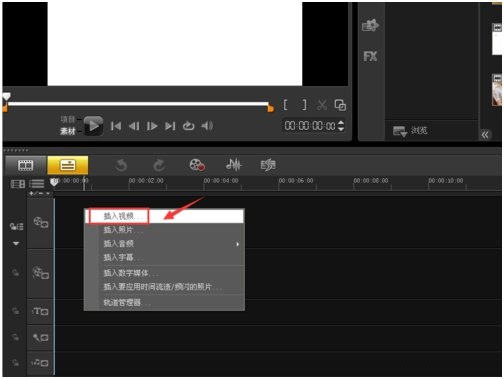The width and height of the screenshot is (504, 379).
Task: Toggle ripple lock for voice track
Action: pyautogui.click(x=15, y=337)
